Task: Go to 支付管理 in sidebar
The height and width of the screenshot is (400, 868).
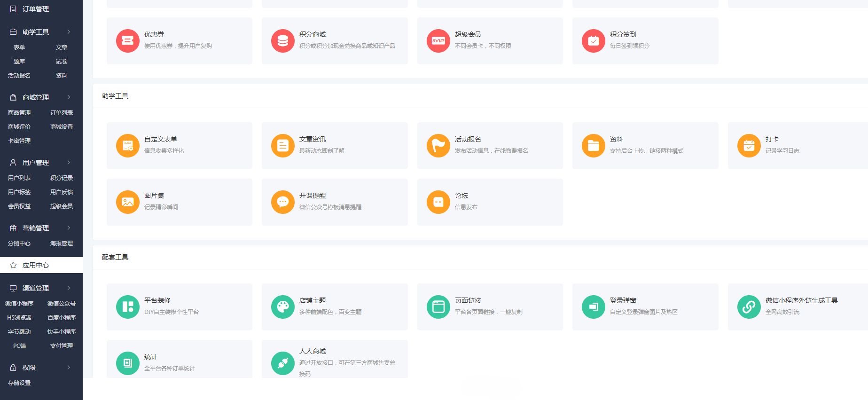Action: (x=62, y=346)
